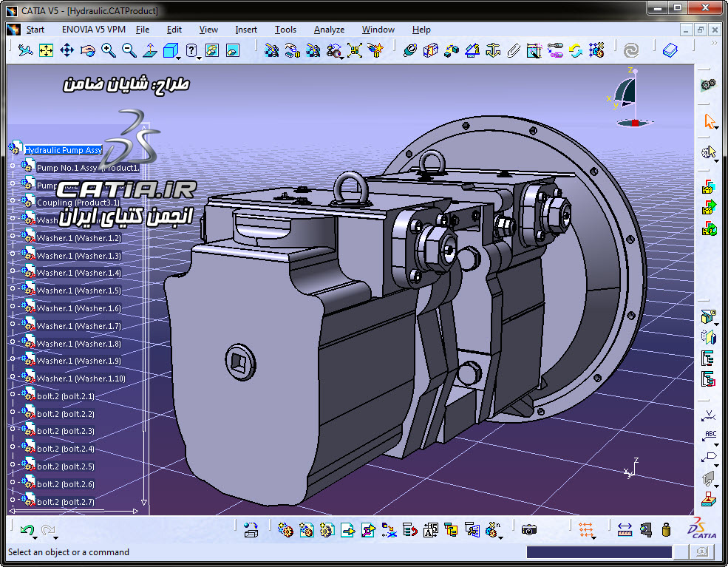Image resolution: width=728 pixels, height=567 pixels.
Task: Select bolt.2 (bolt.2.1) in tree
Action: point(66,396)
